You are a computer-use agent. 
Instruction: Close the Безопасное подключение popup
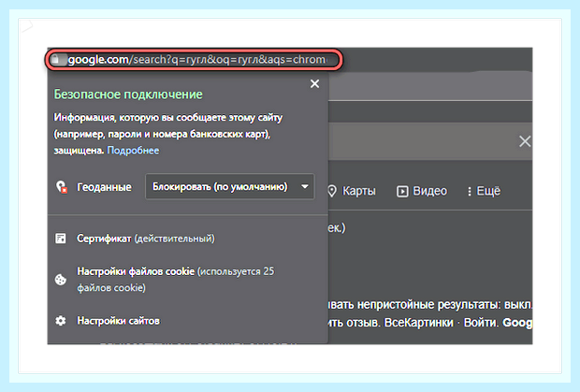pyautogui.click(x=314, y=84)
